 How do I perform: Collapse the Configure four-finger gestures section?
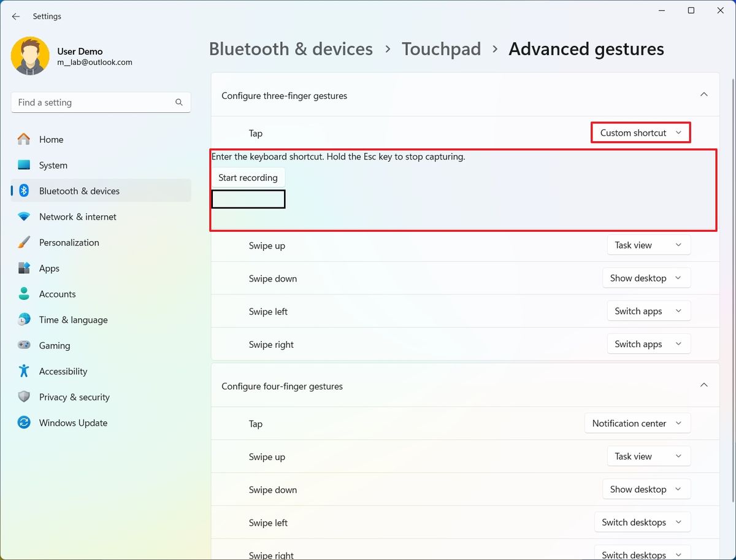coord(704,385)
